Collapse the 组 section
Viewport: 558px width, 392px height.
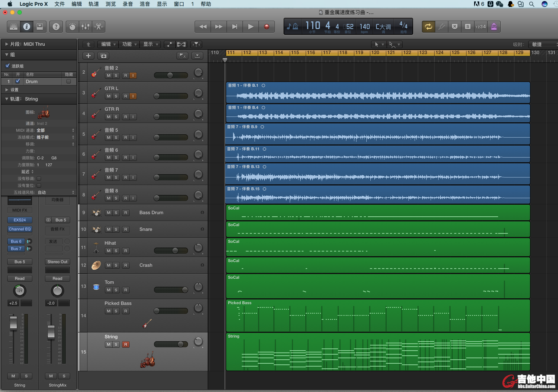pyautogui.click(x=7, y=54)
